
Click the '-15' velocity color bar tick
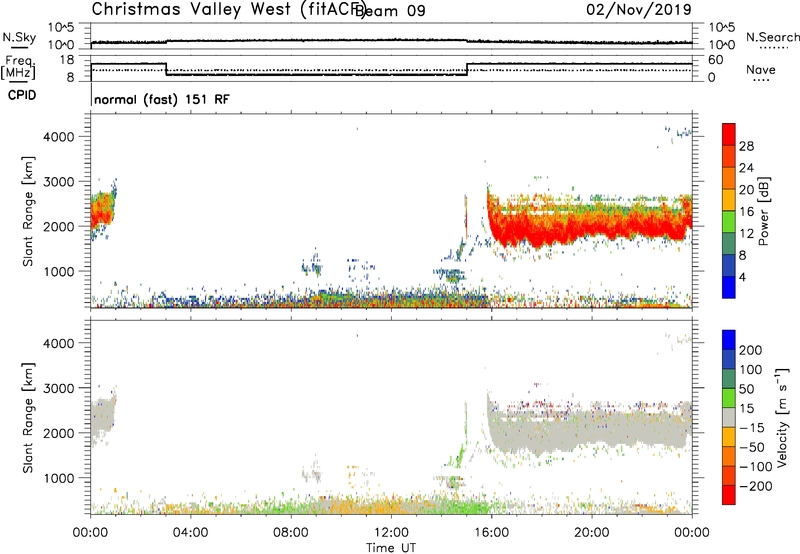coord(752,427)
